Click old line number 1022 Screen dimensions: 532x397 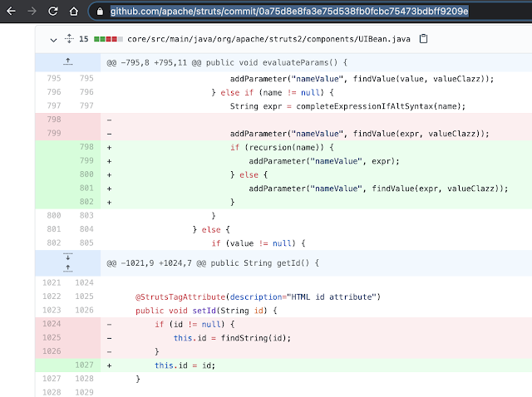pos(52,297)
